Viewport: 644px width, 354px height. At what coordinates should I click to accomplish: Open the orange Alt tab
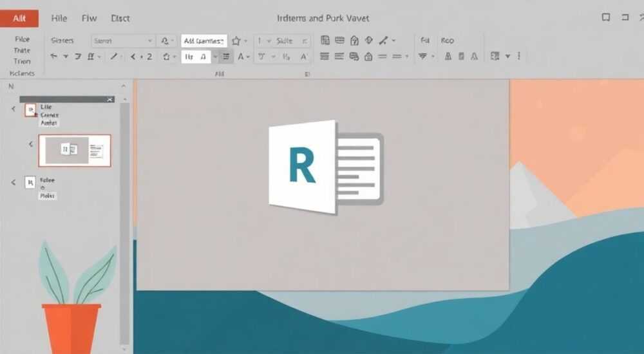point(19,18)
